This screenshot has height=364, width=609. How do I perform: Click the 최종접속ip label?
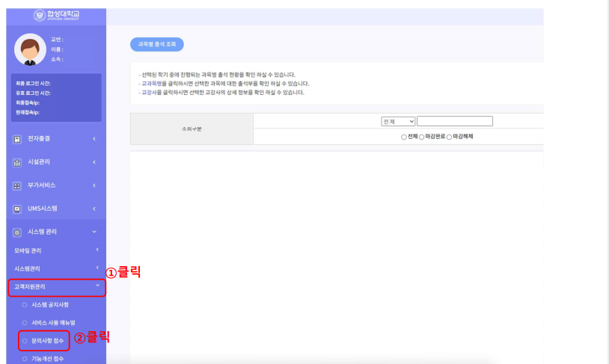pyautogui.click(x=28, y=103)
